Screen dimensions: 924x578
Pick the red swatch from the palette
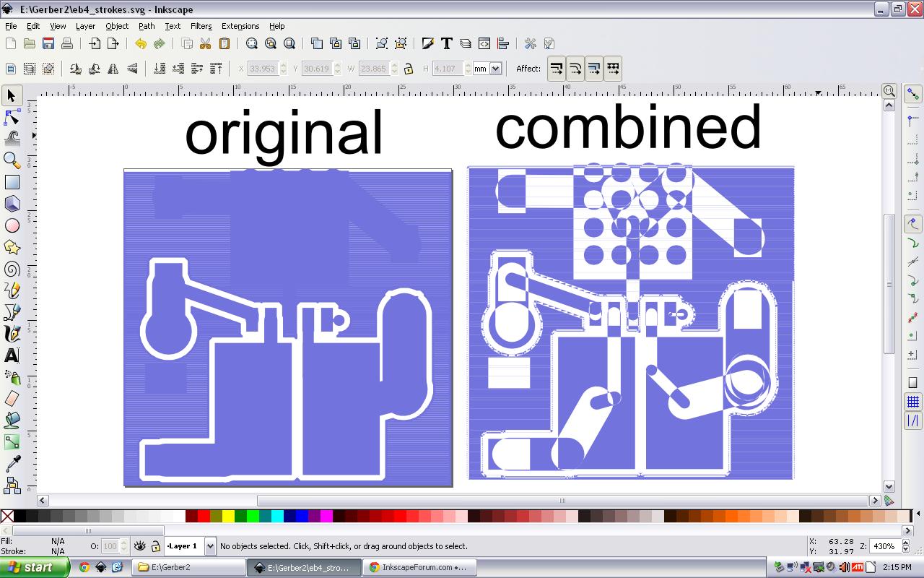coord(204,517)
